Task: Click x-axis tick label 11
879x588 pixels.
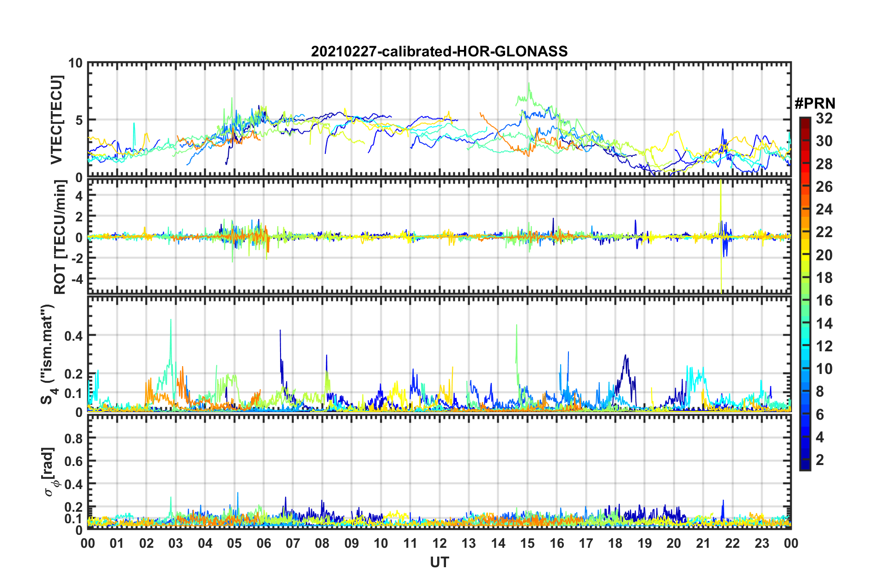Action: 410,543
